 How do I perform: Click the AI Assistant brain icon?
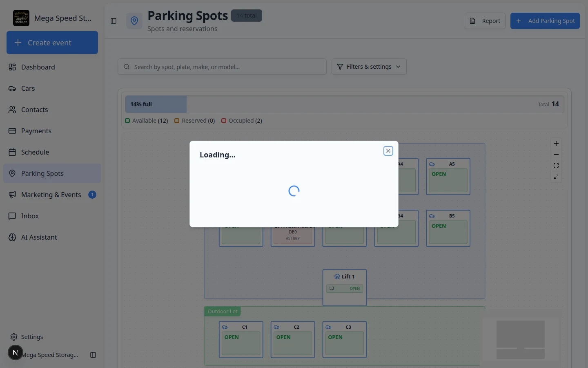(12, 237)
